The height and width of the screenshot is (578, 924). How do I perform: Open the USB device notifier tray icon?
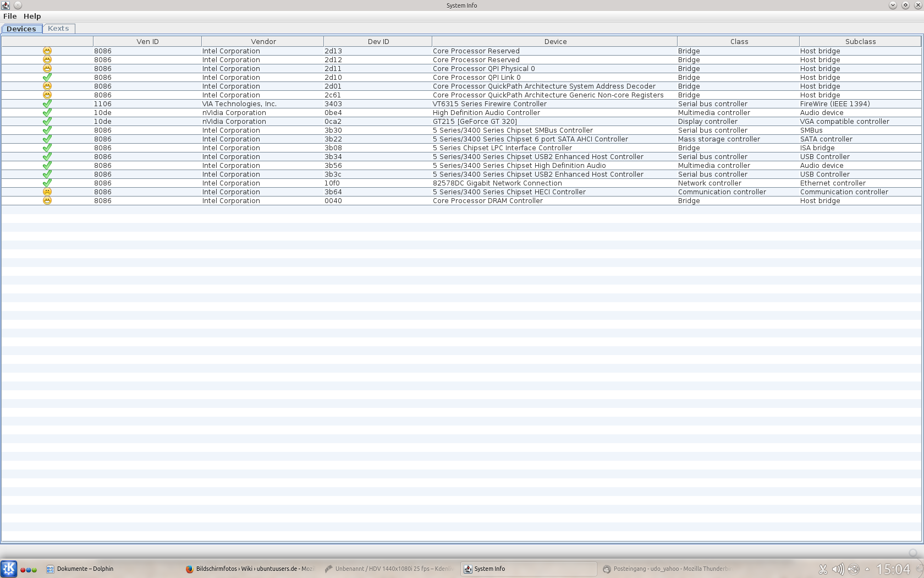[854, 569]
